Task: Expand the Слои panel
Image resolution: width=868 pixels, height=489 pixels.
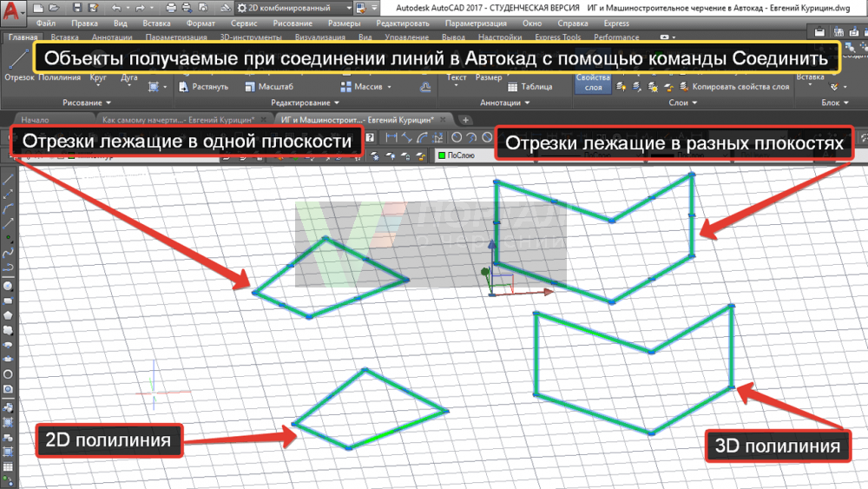Action: tap(682, 102)
